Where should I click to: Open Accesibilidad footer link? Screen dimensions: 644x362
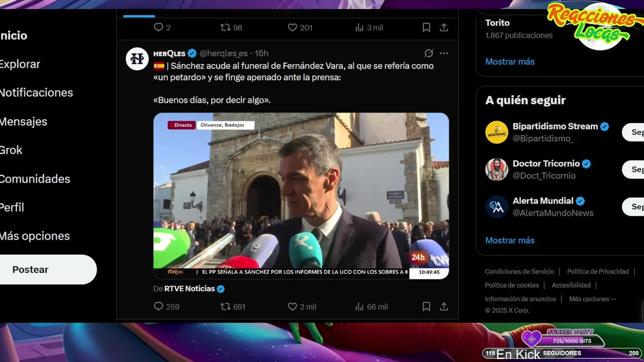[571, 285]
